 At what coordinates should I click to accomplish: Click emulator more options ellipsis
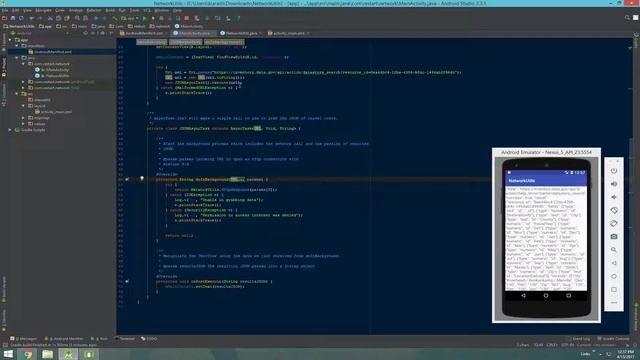click(614, 303)
